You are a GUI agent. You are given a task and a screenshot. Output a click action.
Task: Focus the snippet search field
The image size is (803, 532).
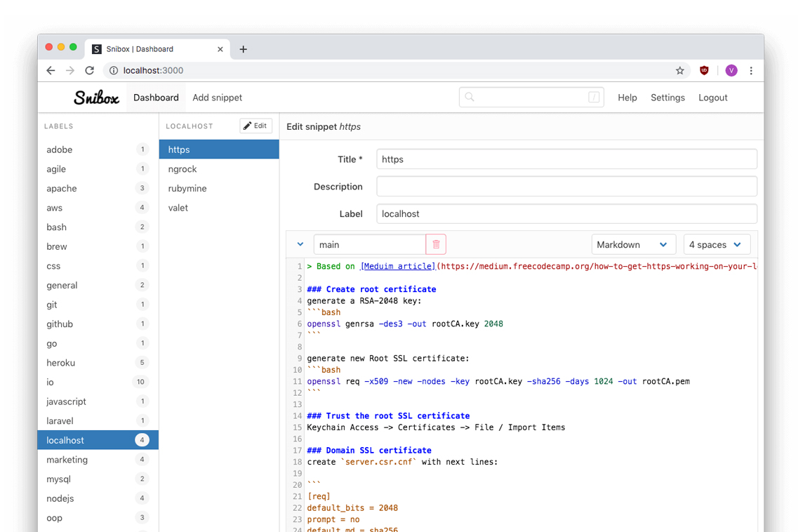531,97
